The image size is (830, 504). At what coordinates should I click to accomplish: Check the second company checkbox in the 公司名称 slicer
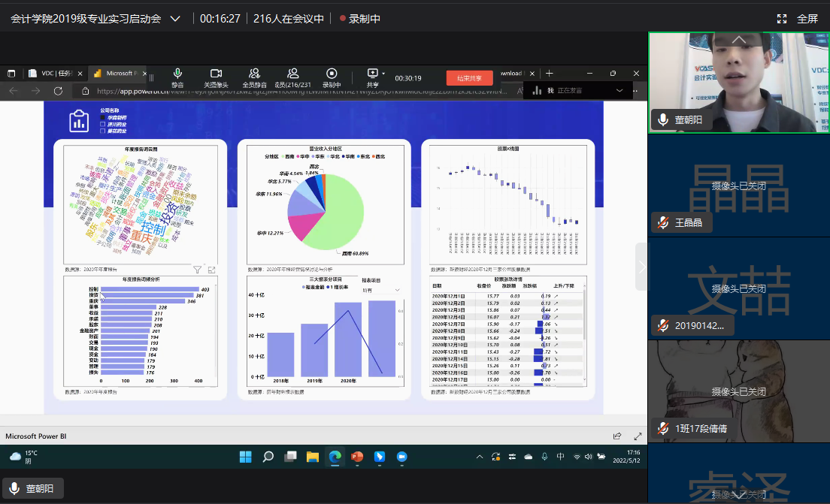[x=103, y=124]
